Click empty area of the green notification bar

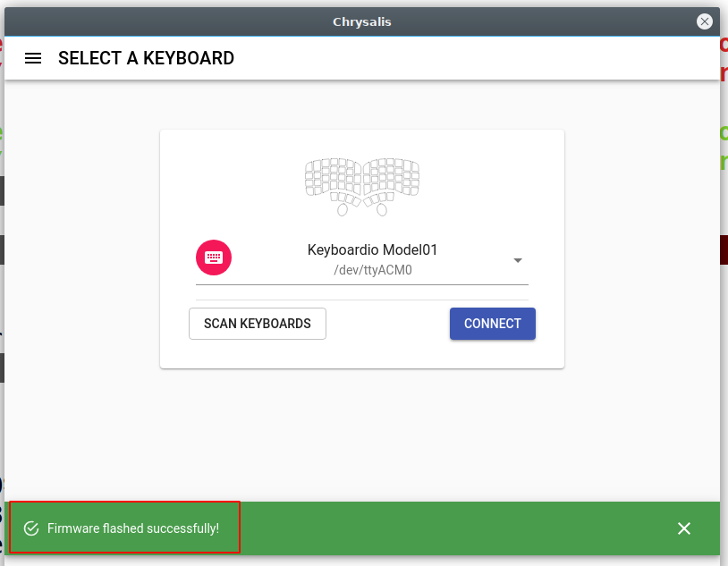[x=447, y=528]
